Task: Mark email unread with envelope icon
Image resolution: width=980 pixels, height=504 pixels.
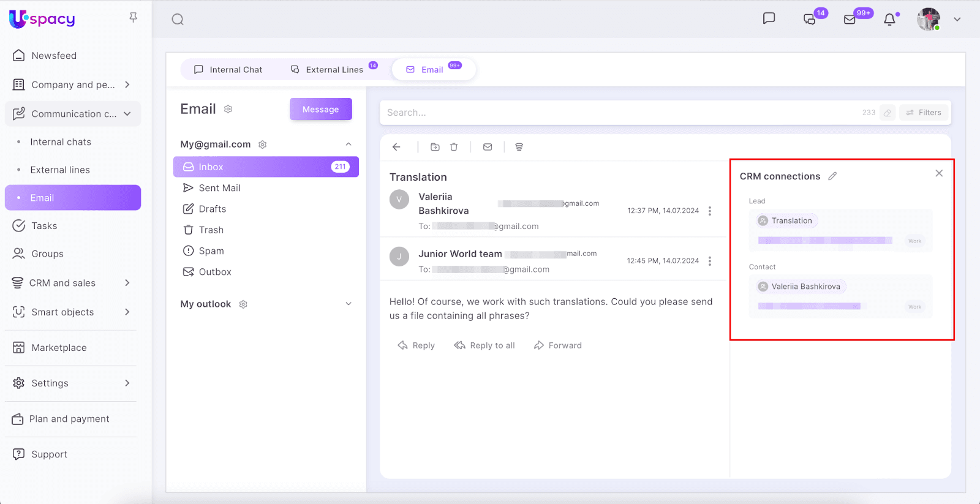Action: (488, 147)
